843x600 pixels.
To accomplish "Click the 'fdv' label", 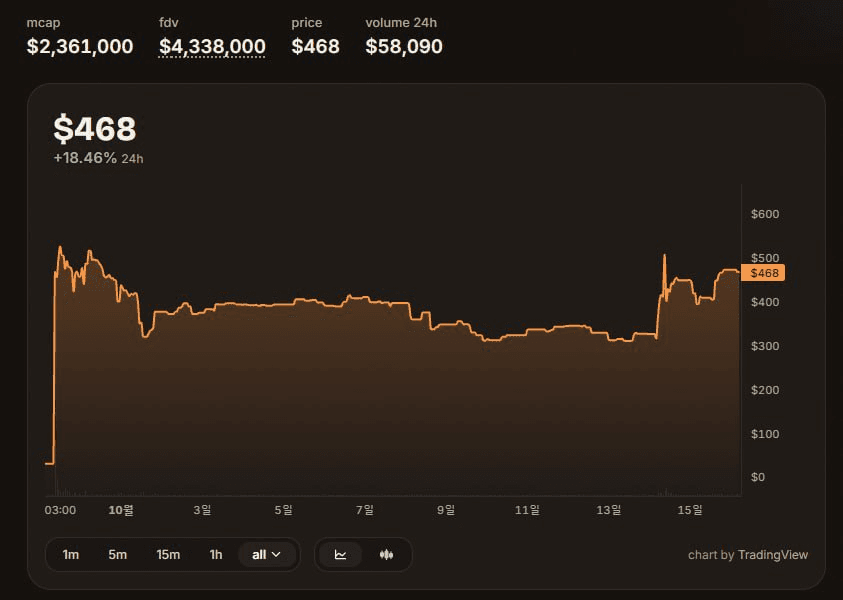I will pyautogui.click(x=168, y=23).
